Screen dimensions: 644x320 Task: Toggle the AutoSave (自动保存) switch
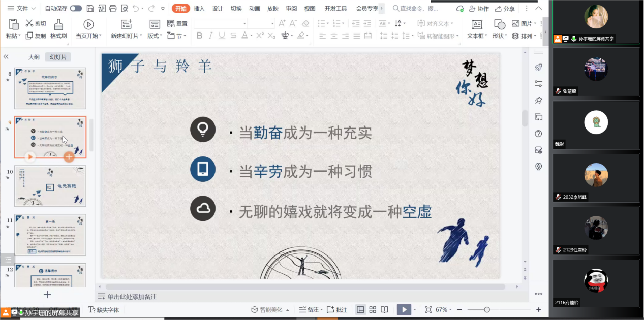click(x=76, y=9)
